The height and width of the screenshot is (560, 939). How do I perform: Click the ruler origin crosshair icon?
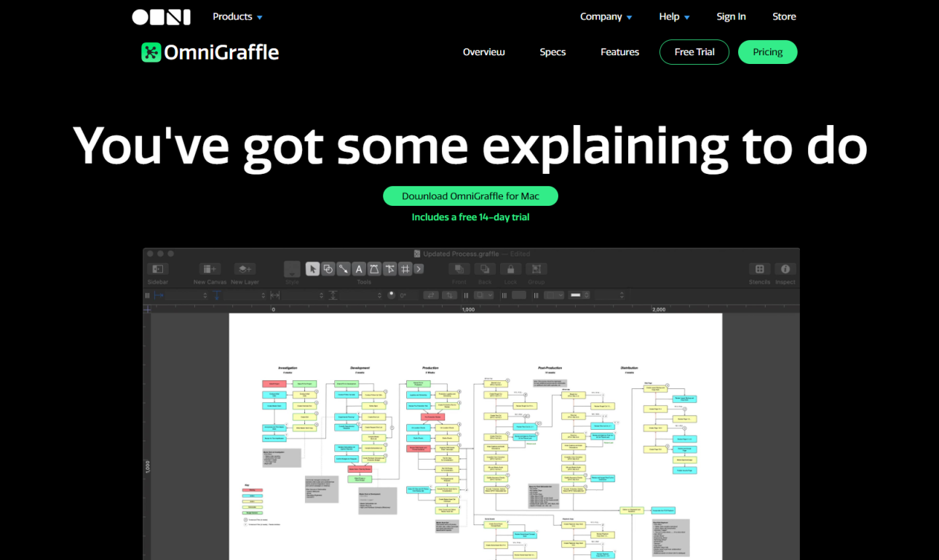[148, 309]
